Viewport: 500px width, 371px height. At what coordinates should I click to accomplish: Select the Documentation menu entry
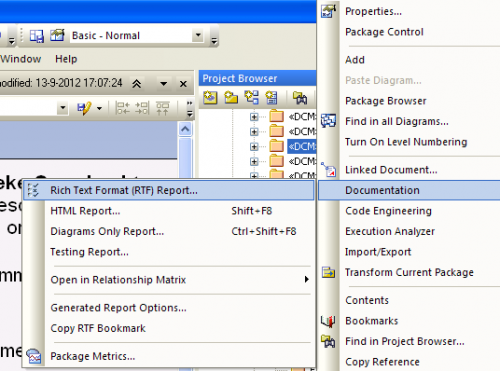[x=409, y=190]
